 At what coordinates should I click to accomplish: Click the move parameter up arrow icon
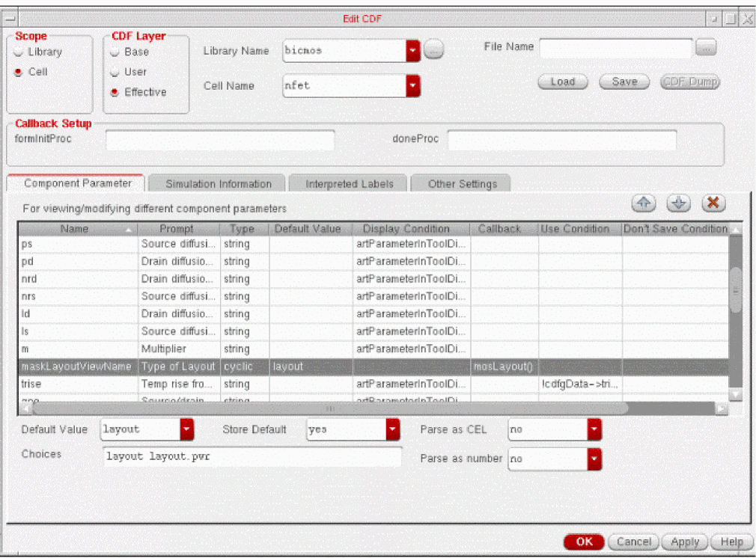(644, 203)
